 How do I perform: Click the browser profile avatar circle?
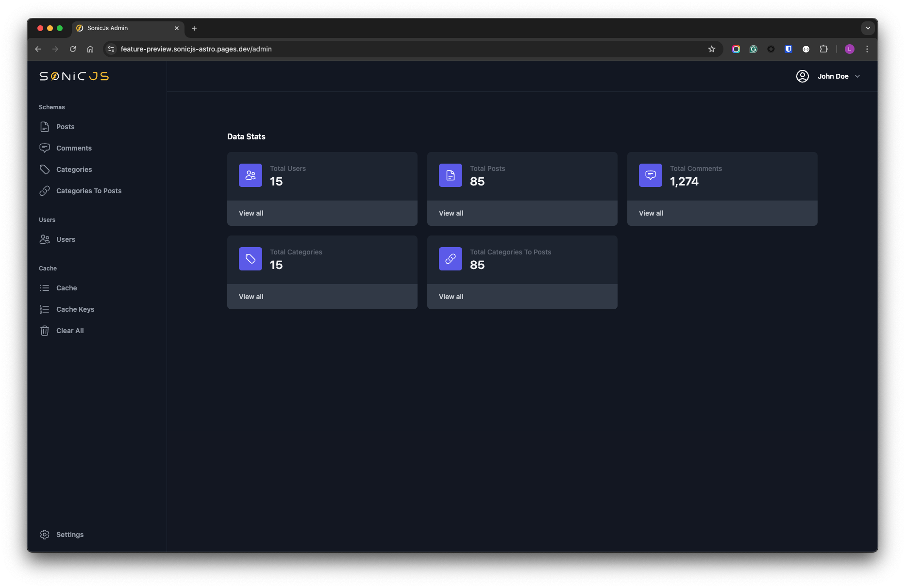[x=850, y=49]
